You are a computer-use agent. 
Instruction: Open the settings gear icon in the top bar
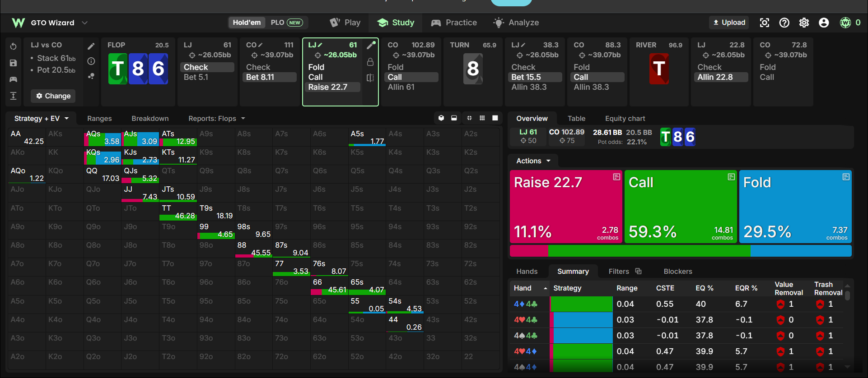[x=804, y=23]
